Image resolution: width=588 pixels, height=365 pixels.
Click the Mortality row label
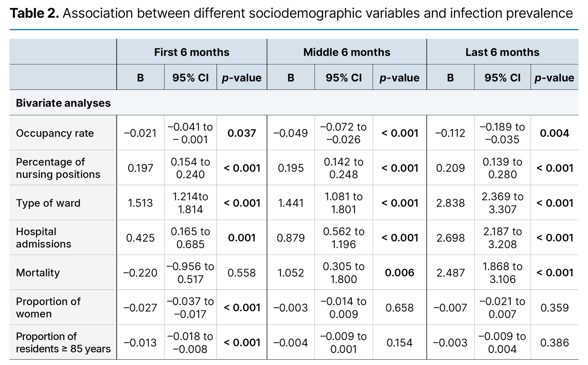tap(38, 273)
